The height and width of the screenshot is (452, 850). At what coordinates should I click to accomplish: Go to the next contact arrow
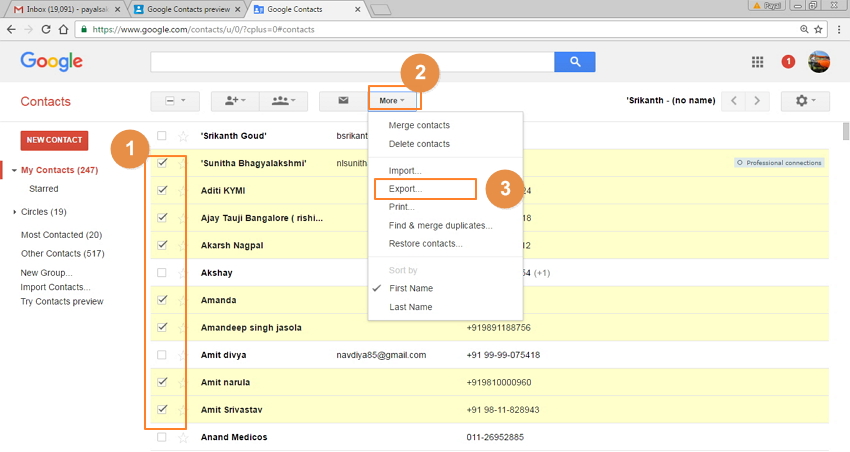click(760, 101)
